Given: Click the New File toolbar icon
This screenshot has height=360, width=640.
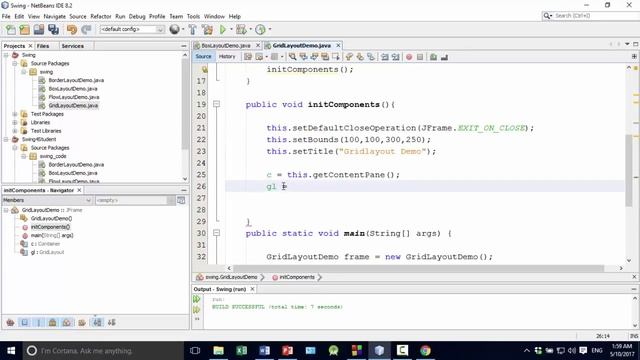Looking at the screenshot, I should pyautogui.click(x=11, y=29).
